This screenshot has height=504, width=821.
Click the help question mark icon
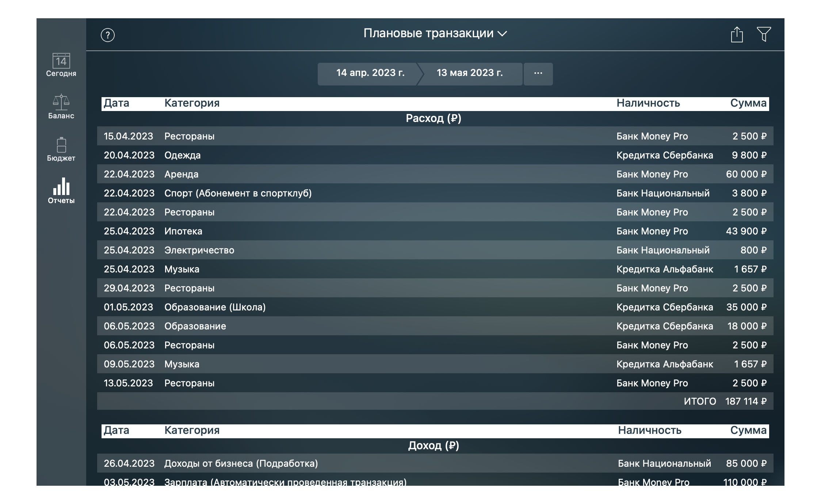[x=108, y=34]
